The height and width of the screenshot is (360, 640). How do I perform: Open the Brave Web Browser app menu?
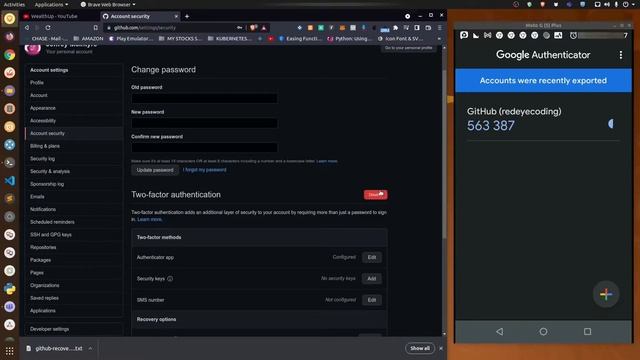coord(108,4)
